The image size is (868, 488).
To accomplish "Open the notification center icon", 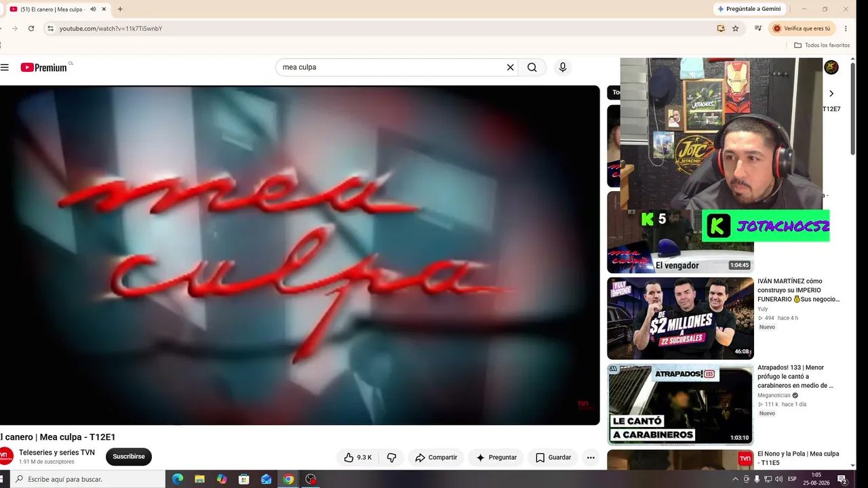I will (x=842, y=479).
